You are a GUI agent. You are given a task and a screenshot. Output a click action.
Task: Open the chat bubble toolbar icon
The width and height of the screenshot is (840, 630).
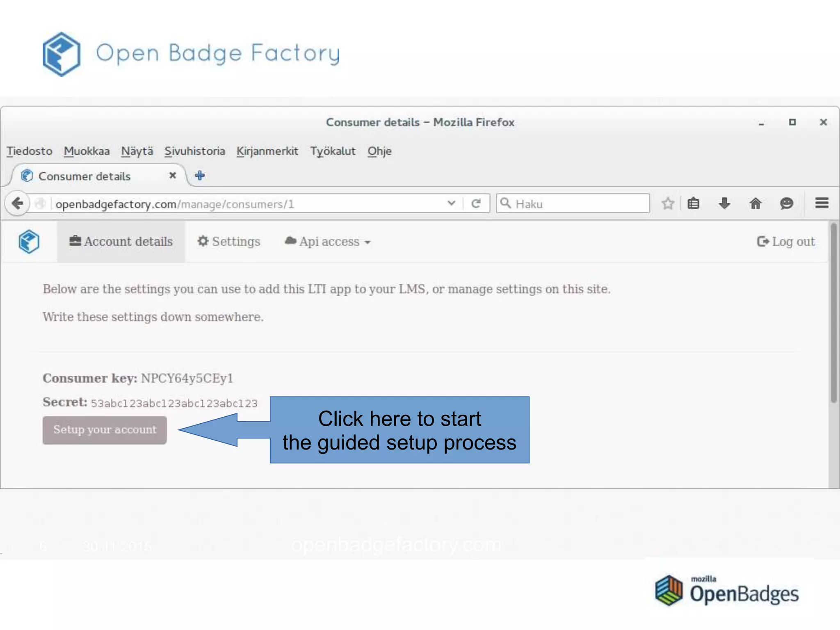[786, 203]
